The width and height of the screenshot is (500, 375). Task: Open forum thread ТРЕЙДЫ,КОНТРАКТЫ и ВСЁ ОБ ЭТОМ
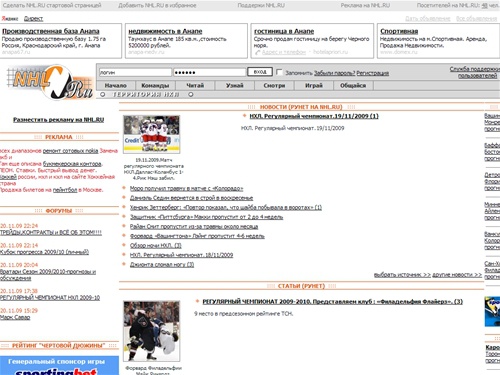pyautogui.click(x=51, y=233)
